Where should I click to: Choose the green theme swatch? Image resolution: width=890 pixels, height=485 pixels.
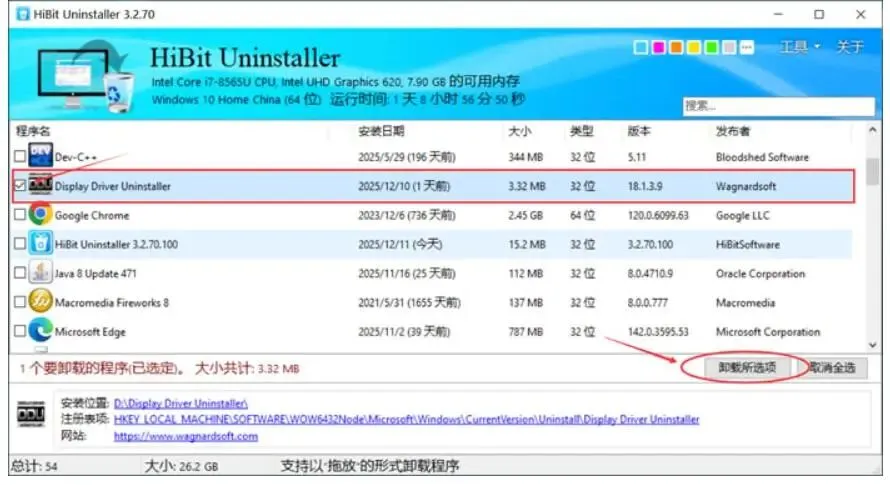[711, 47]
